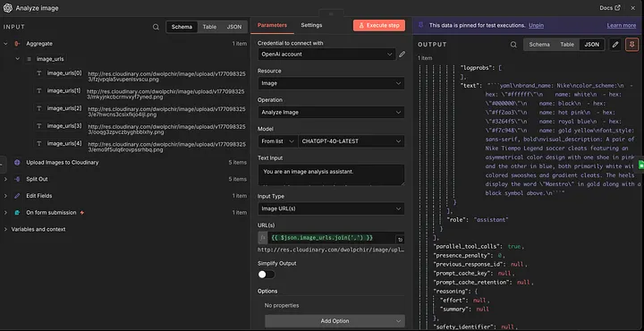Select the output Table view tab
The image size is (644, 331).
pos(567,45)
